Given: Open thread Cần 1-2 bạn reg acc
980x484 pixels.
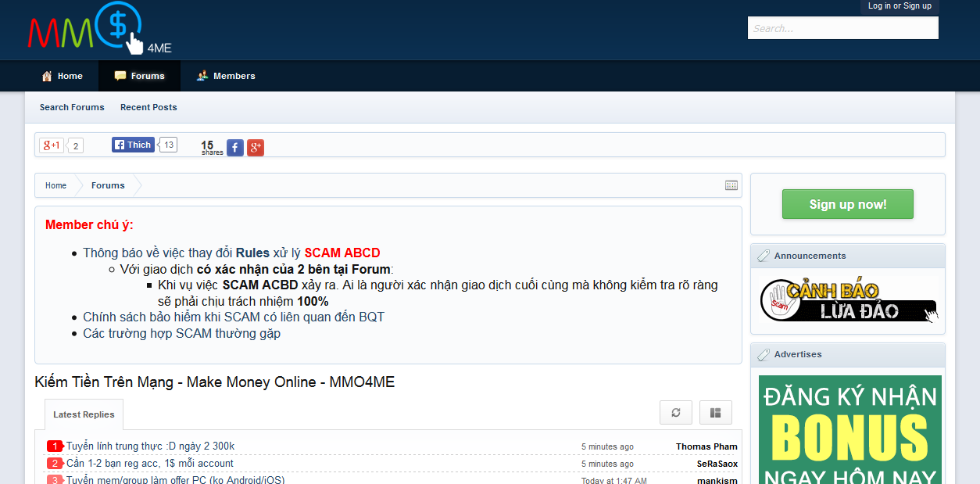Looking at the screenshot, I should point(150,463).
